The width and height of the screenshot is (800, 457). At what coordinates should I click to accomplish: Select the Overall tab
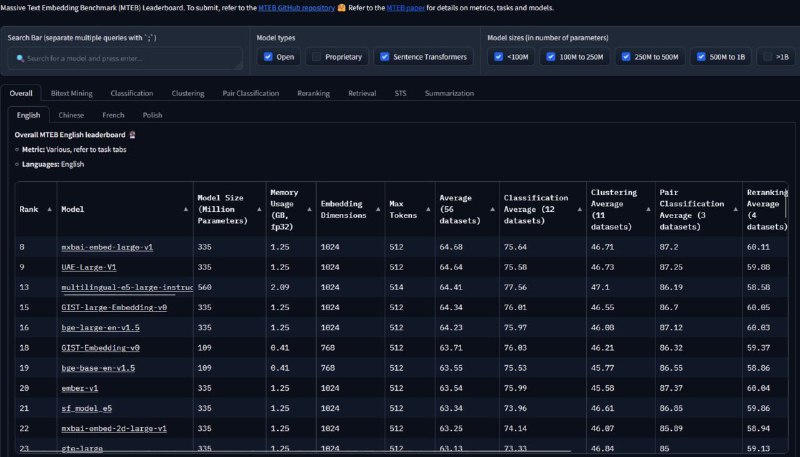point(21,93)
